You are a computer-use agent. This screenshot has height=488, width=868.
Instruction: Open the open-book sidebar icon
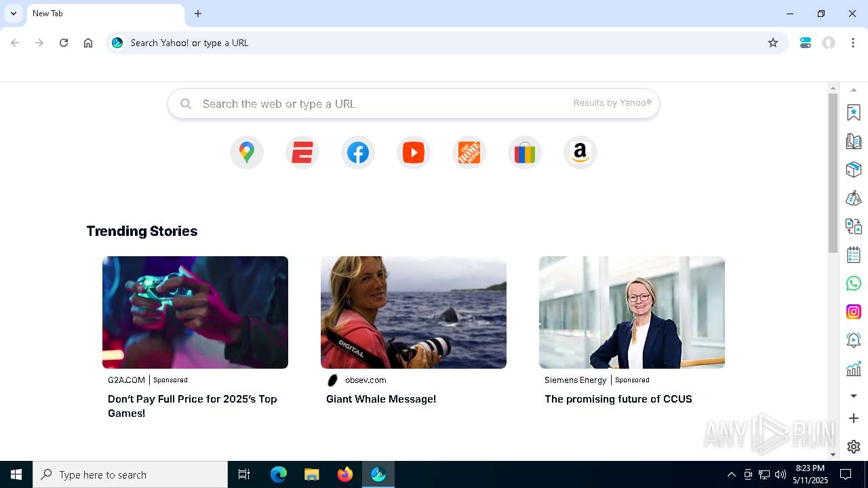[854, 141]
